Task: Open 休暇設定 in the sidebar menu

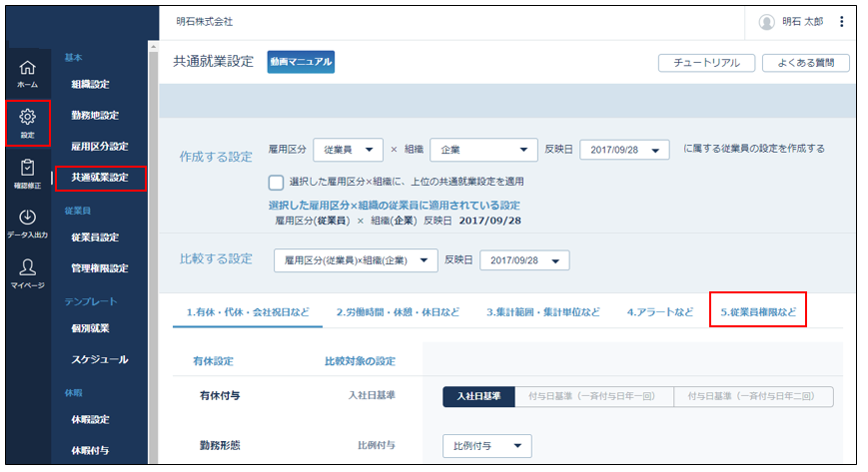Action: [90, 419]
